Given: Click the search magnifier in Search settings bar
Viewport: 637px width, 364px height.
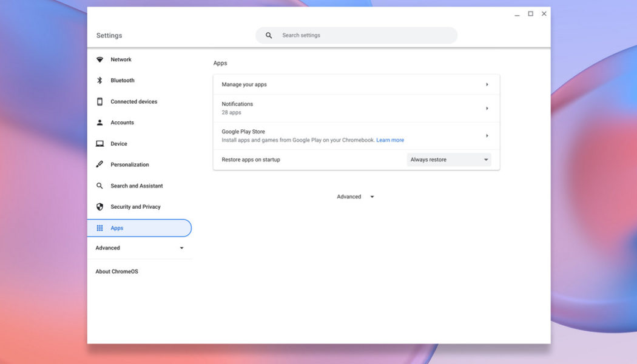Looking at the screenshot, I should tap(268, 35).
